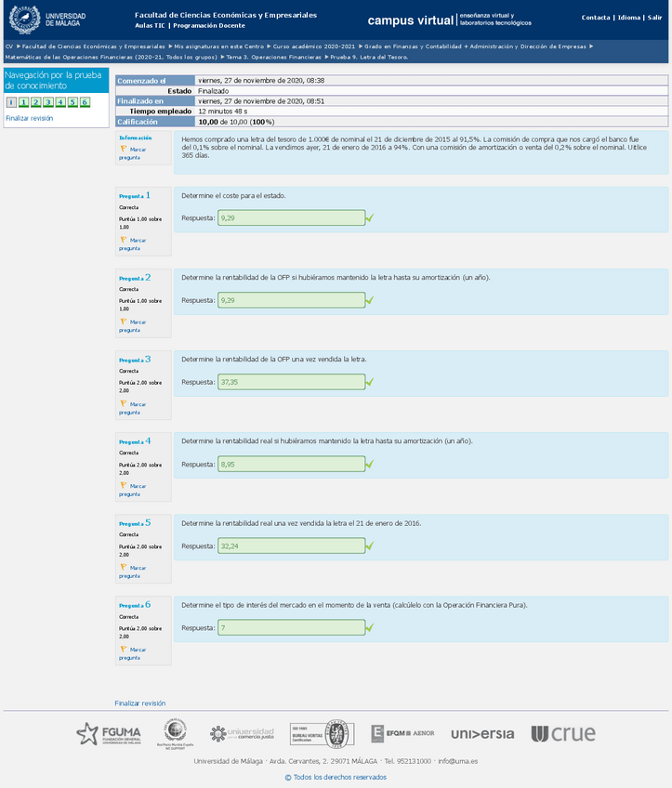Open Aulas TIC link in header
This screenshot has height=788, width=672.
pyautogui.click(x=150, y=26)
